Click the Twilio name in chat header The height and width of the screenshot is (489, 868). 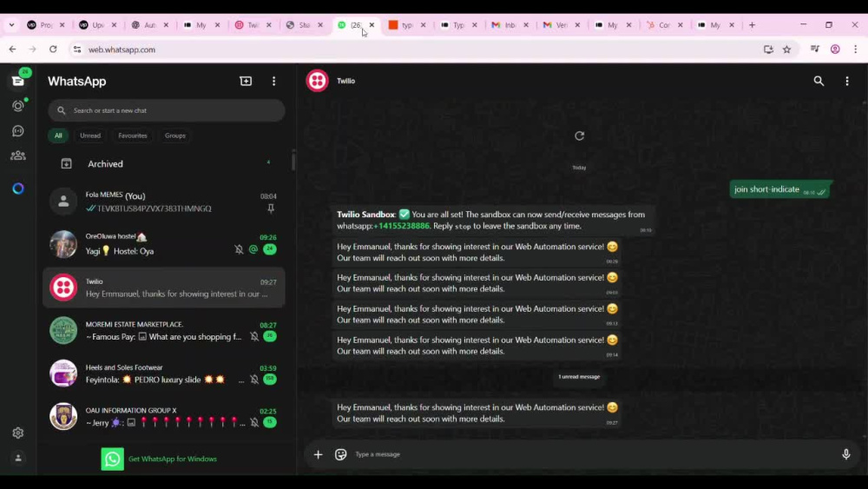point(346,81)
